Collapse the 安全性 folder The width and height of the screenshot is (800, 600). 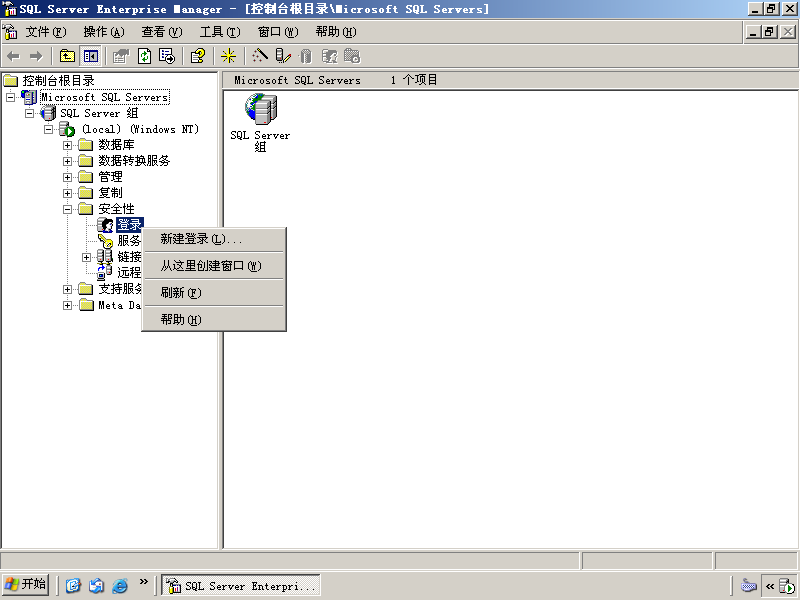pos(67,209)
